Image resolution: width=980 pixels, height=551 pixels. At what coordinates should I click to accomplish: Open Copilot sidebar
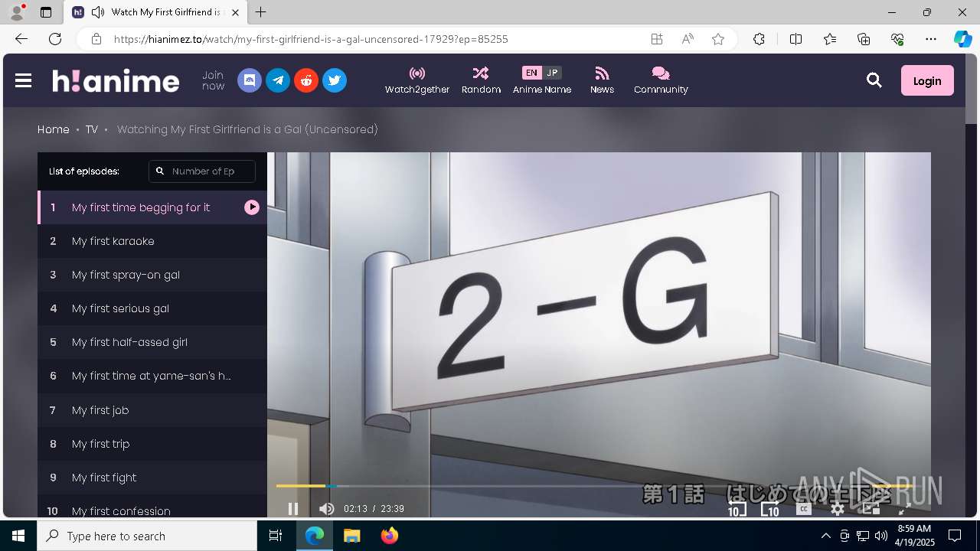coord(962,39)
